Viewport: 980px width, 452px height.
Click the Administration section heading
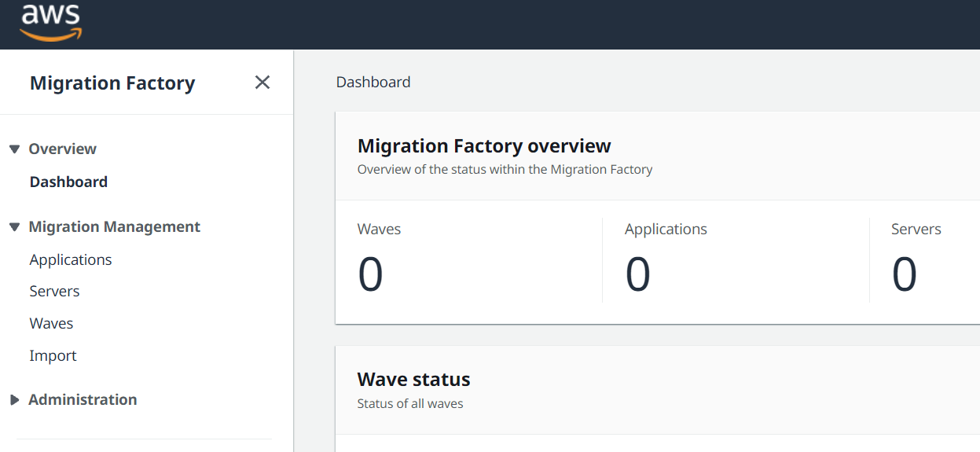pyautogui.click(x=83, y=399)
